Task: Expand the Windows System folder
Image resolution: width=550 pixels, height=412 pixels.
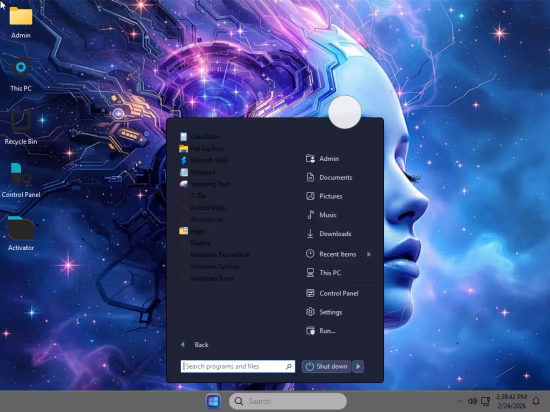Action: (x=209, y=266)
